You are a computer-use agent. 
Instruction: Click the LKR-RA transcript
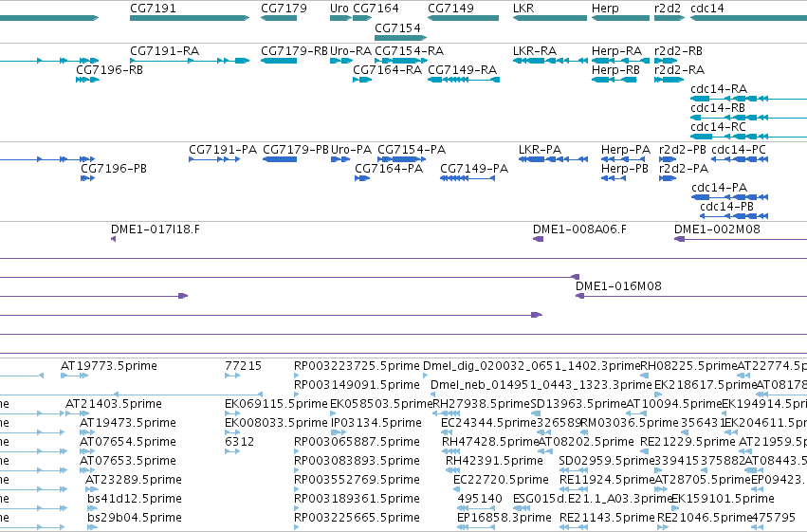point(550,61)
